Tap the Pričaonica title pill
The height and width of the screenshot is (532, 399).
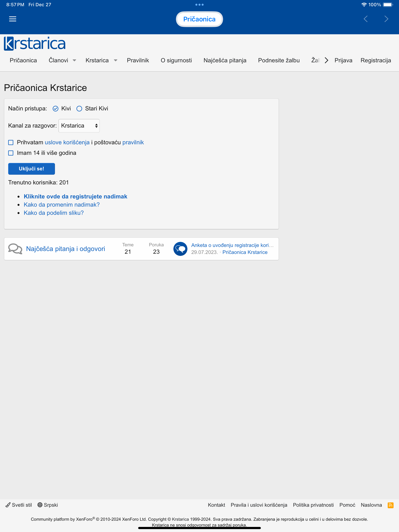pos(199,19)
